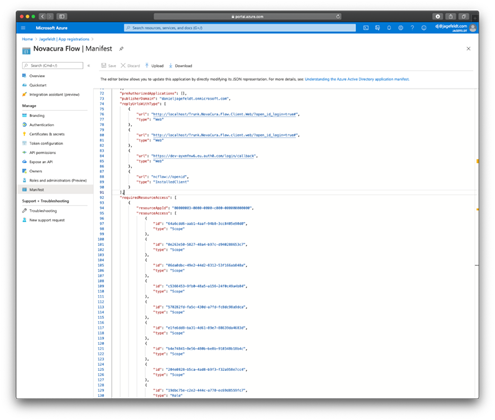Discard manifest changes
495x420 pixels.
pyautogui.click(x=130, y=66)
